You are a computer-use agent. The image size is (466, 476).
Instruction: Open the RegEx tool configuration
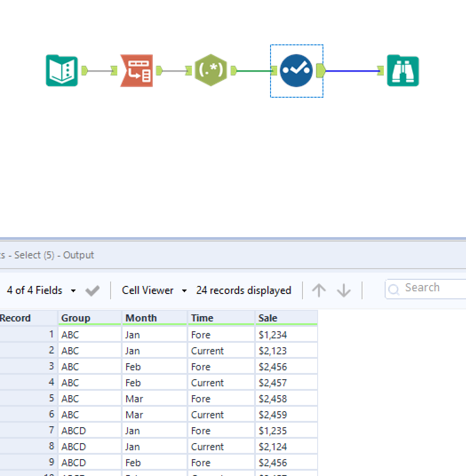click(211, 70)
